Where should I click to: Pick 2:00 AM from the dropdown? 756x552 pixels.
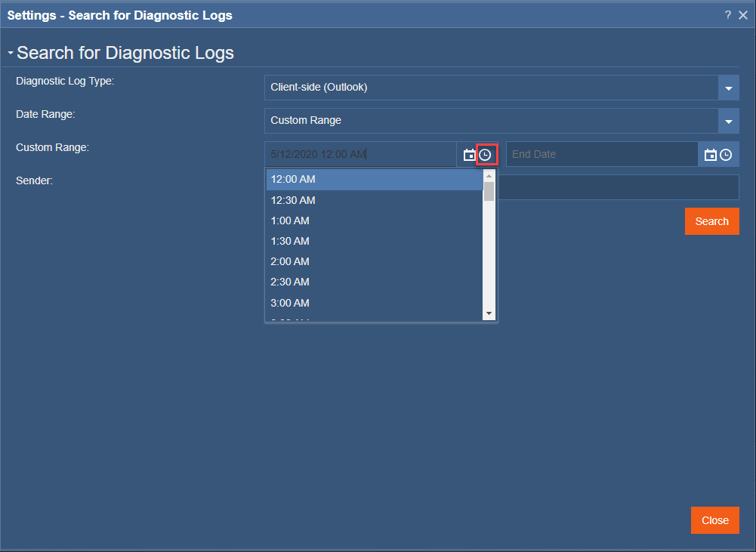tap(340, 261)
